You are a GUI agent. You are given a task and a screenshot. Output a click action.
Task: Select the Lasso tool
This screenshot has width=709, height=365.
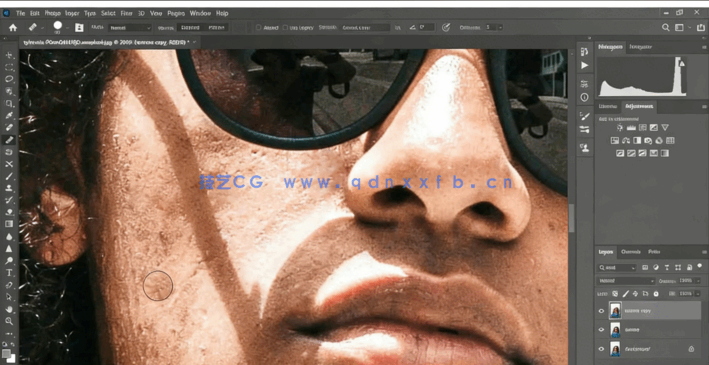pos(9,79)
